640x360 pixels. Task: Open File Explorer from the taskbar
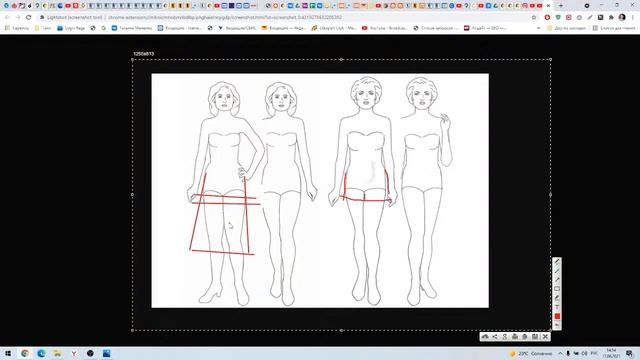coord(57,353)
